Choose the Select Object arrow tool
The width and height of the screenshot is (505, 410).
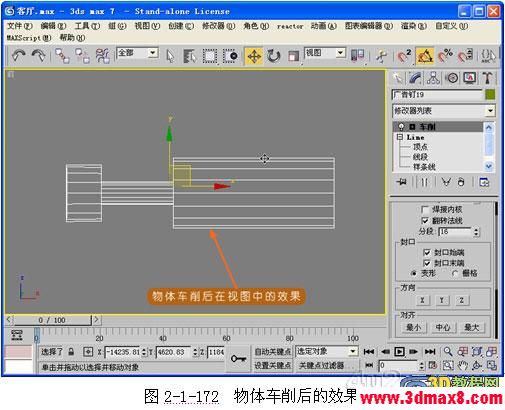pyautogui.click(x=170, y=56)
